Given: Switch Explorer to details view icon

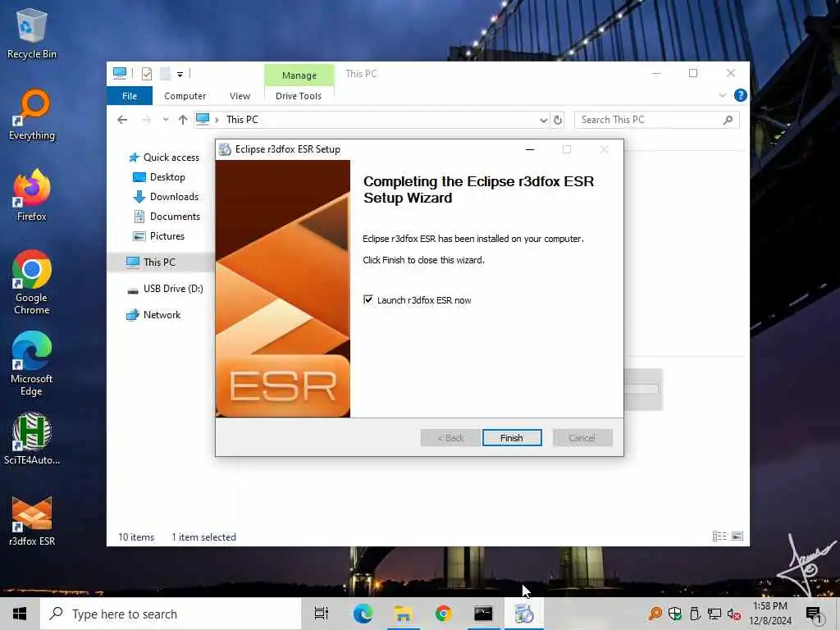Looking at the screenshot, I should tap(719, 536).
